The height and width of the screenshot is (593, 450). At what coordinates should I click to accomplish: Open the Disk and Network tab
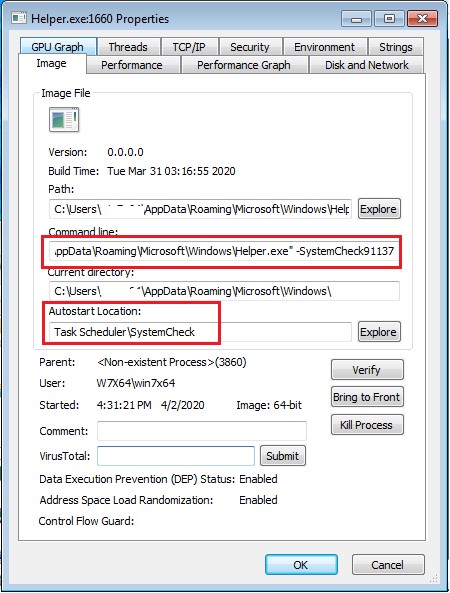pos(367,65)
